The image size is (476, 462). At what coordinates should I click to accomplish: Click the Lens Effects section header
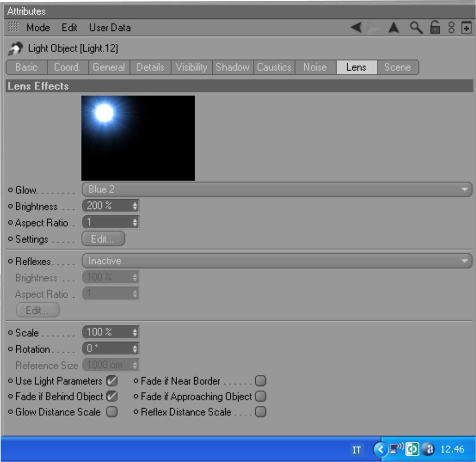coord(239,86)
